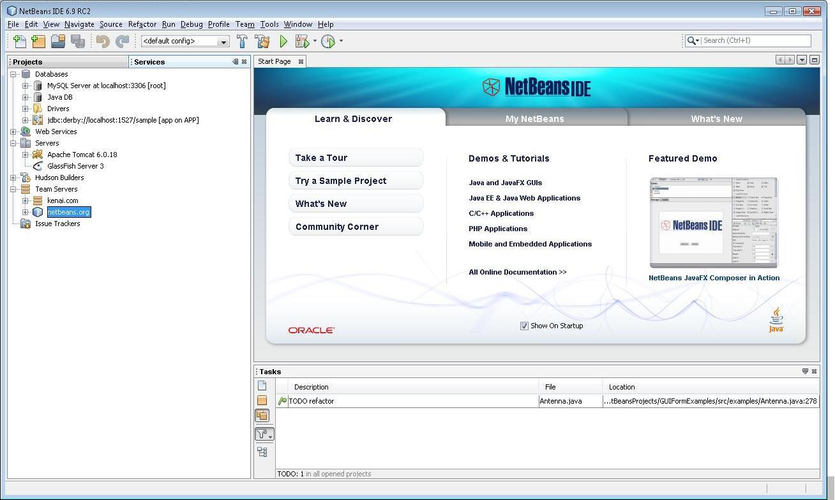
Task: Collapse the Team Servers node
Action: (13, 189)
